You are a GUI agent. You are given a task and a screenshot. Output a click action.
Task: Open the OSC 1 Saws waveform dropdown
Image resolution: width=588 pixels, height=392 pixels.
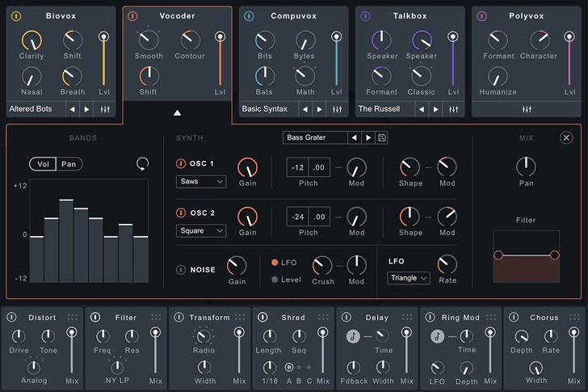pos(200,182)
